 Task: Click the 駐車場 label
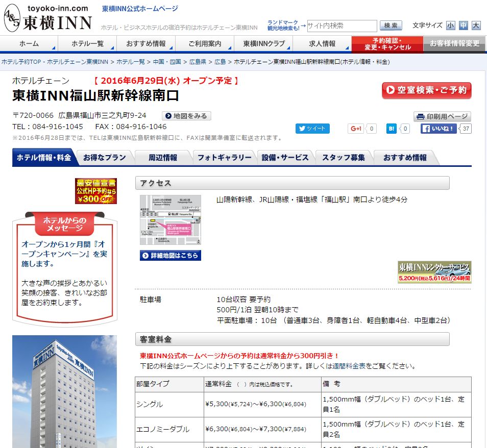pos(150,300)
